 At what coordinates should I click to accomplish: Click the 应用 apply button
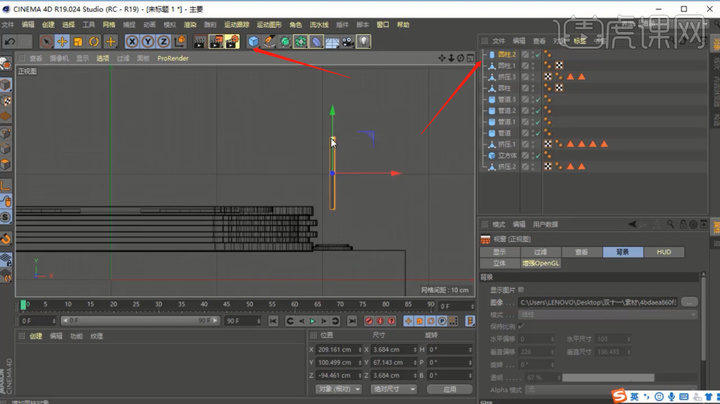coord(450,389)
